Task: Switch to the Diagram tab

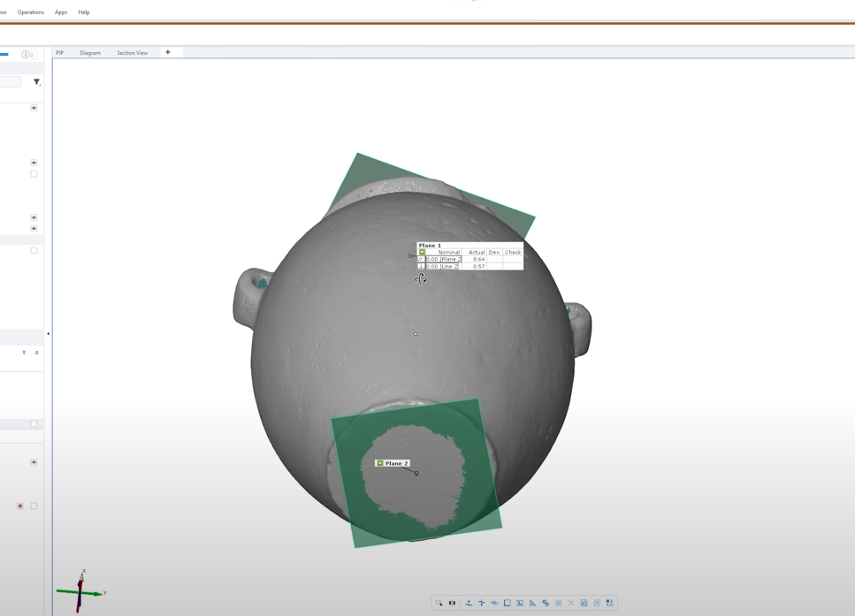Action: tap(90, 53)
